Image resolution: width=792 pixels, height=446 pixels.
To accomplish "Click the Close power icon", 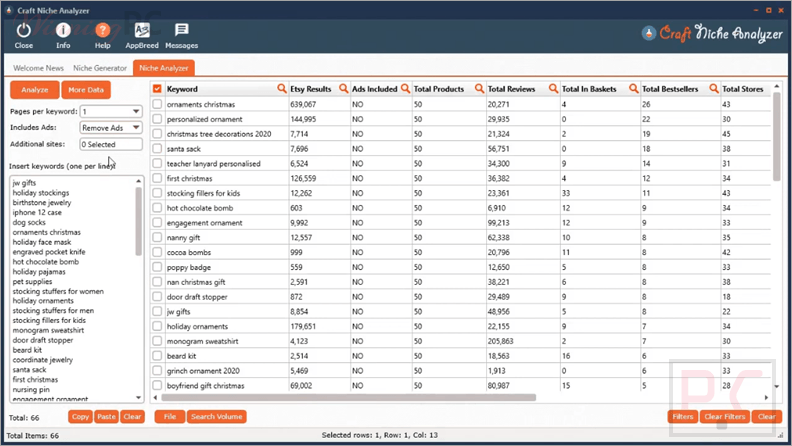I will pyautogui.click(x=23, y=31).
